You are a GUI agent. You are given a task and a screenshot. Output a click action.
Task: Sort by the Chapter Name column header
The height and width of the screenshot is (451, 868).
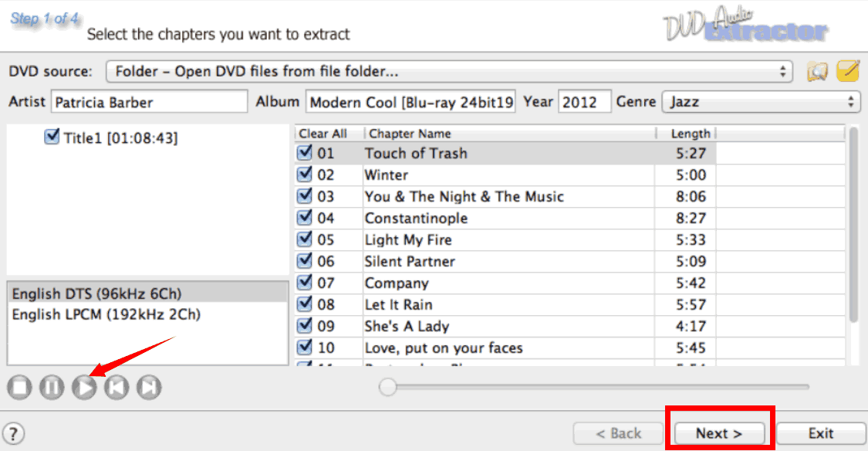[509, 134]
